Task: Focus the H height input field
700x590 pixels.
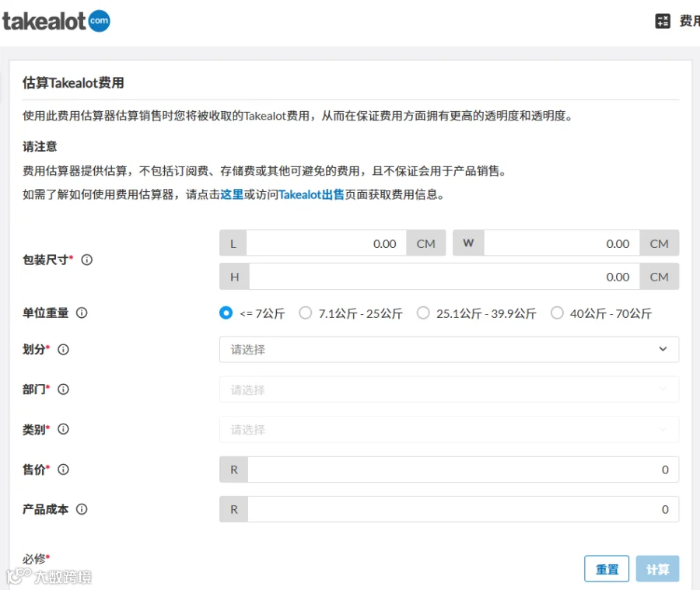Action: pyautogui.click(x=445, y=277)
